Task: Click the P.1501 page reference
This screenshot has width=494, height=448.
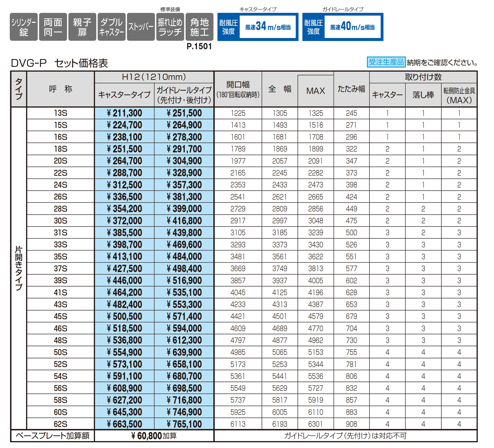Action: point(199,46)
